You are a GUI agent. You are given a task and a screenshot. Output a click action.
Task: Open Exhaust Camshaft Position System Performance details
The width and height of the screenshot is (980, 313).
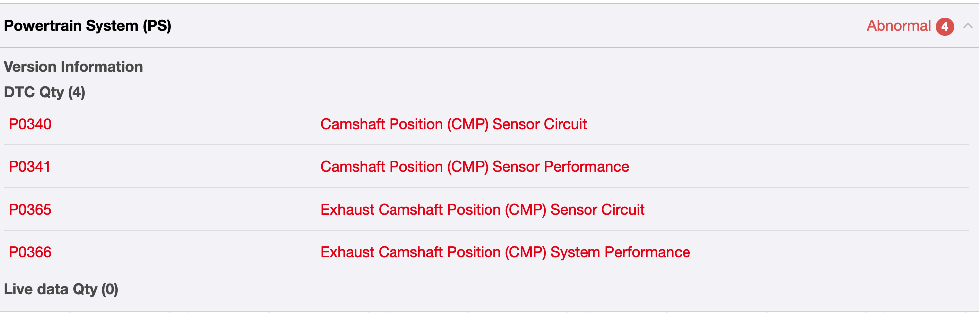505,252
